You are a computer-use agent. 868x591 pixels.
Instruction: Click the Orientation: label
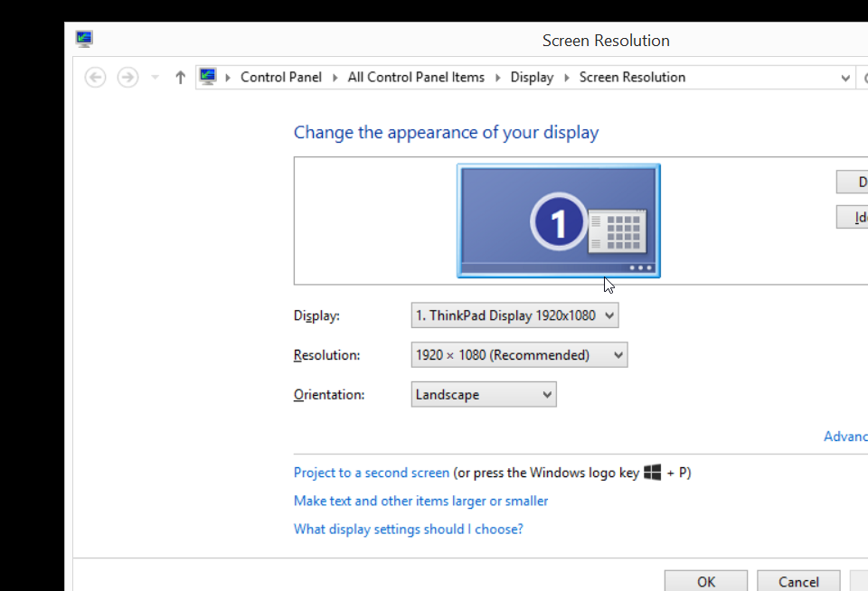click(x=329, y=395)
